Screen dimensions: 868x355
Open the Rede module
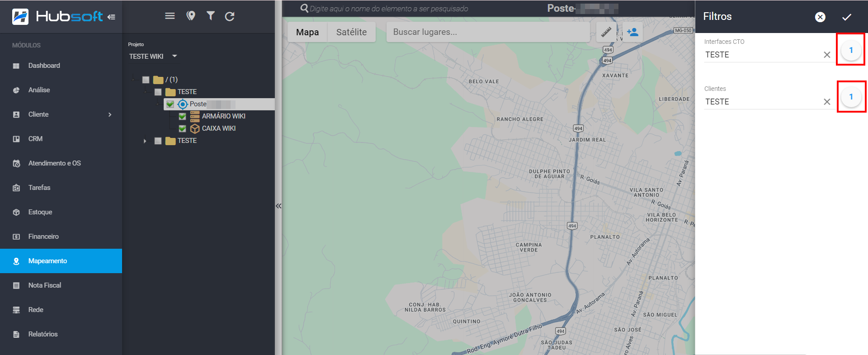pos(61,310)
